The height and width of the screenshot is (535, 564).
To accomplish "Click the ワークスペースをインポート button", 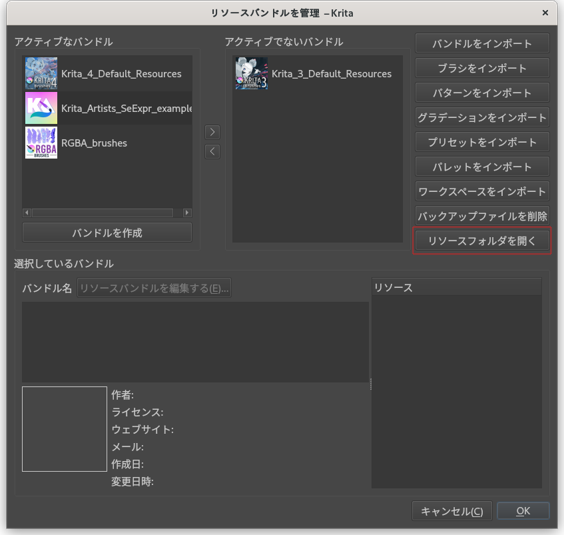I will [x=482, y=191].
